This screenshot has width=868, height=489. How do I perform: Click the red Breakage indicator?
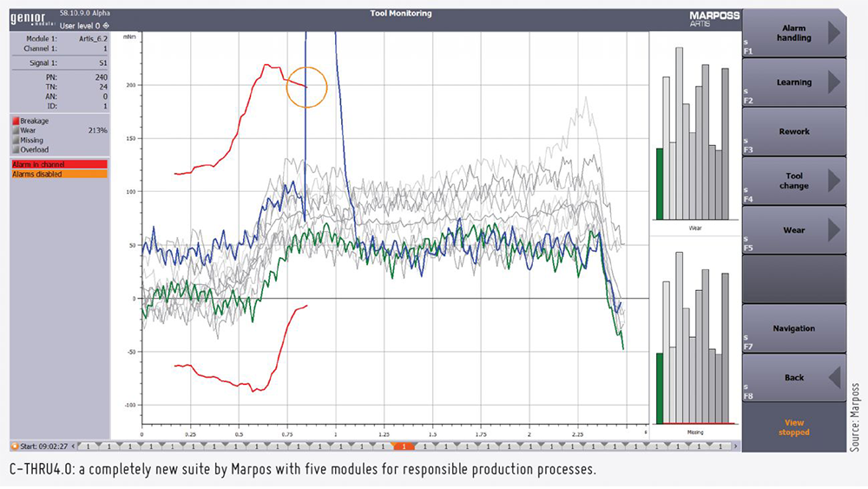coord(16,122)
